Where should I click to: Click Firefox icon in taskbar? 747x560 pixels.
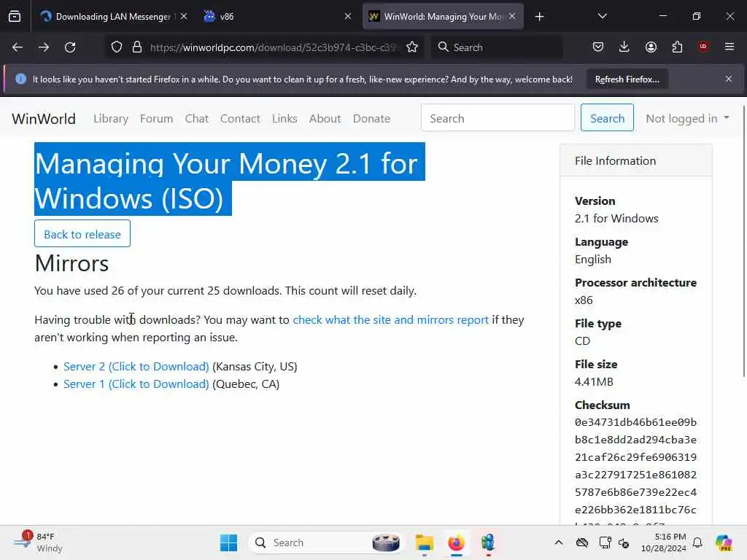click(457, 542)
